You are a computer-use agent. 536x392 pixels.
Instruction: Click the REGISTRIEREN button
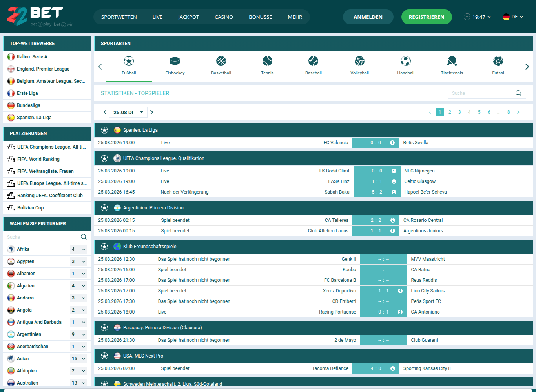[x=427, y=17]
